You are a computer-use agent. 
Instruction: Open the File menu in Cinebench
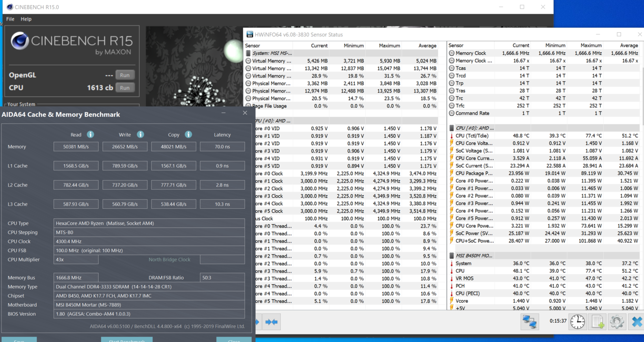click(x=10, y=19)
